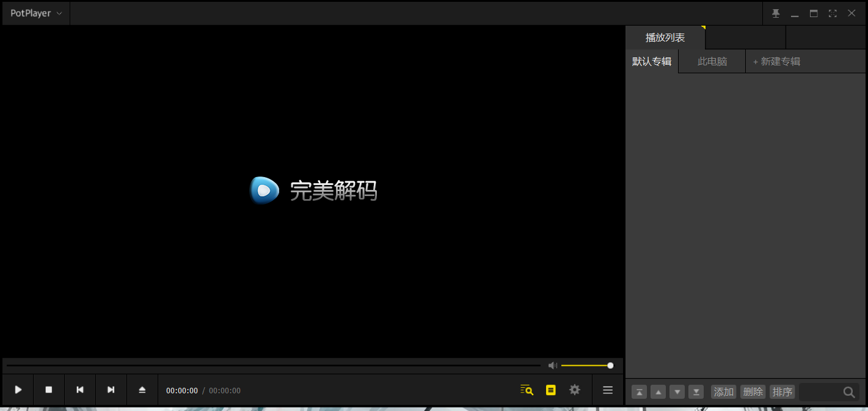Viewport: 868px width, 411px height.
Task: Mute the volume speaker icon
Action: tap(552, 365)
